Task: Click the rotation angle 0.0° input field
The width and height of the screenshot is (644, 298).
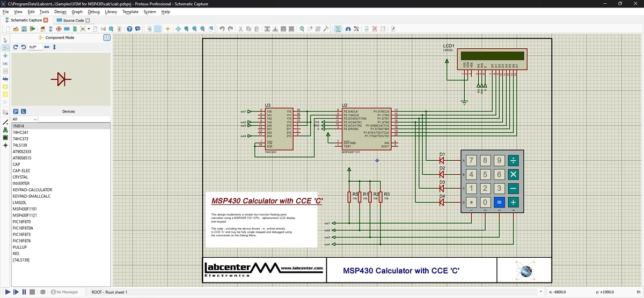Action: tap(34, 47)
